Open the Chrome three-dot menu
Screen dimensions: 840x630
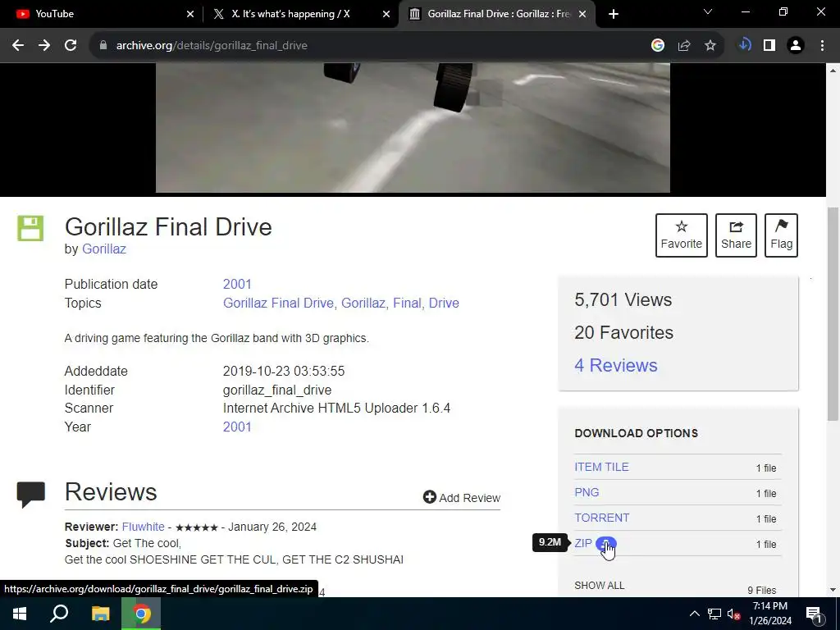822,46
